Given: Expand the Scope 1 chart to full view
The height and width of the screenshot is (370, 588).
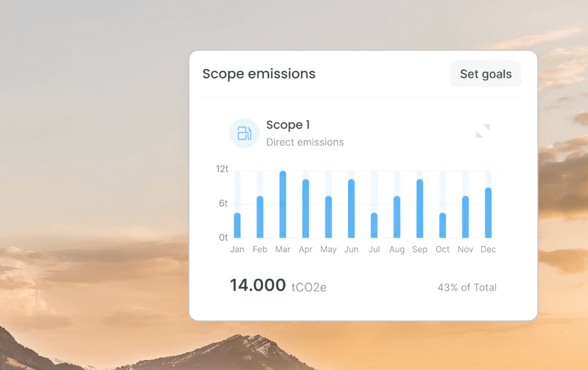Looking at the screenshot, I should coord(483,131).
